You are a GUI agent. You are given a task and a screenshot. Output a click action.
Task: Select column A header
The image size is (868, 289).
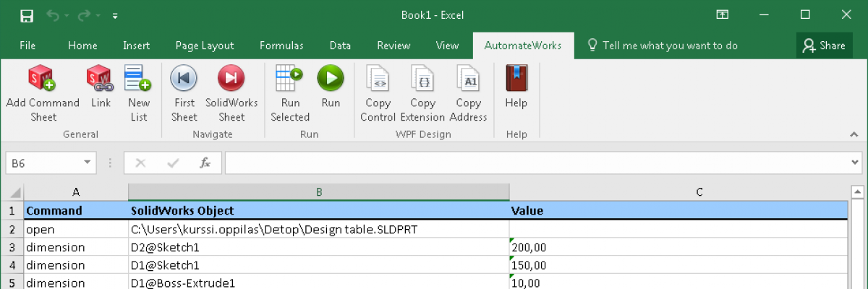tap(76, 192)
